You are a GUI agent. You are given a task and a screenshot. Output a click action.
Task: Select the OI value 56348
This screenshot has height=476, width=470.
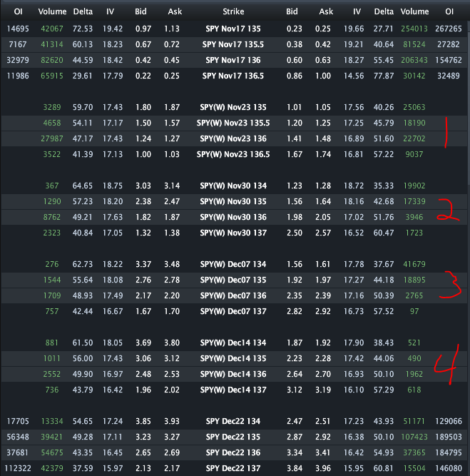point(18,437)
